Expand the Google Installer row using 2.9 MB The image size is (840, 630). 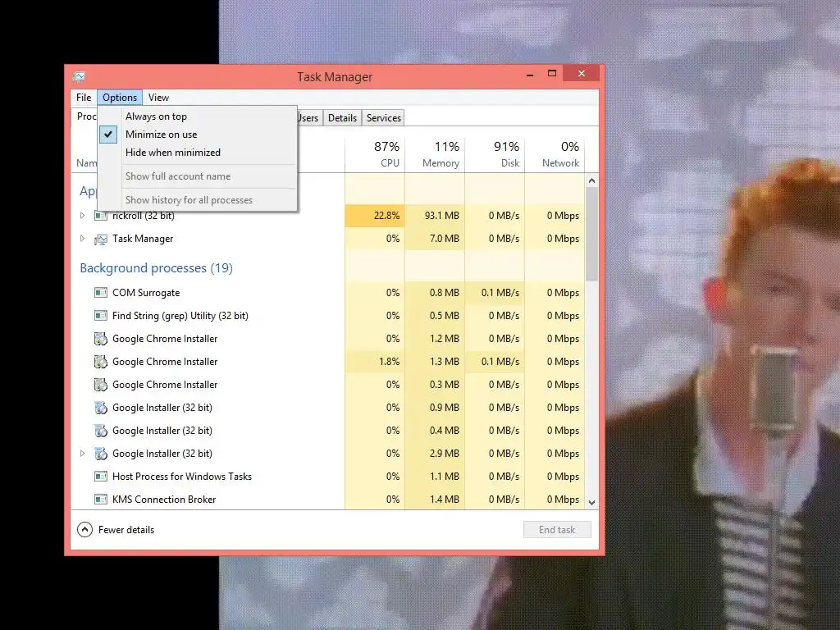(83, 453)
